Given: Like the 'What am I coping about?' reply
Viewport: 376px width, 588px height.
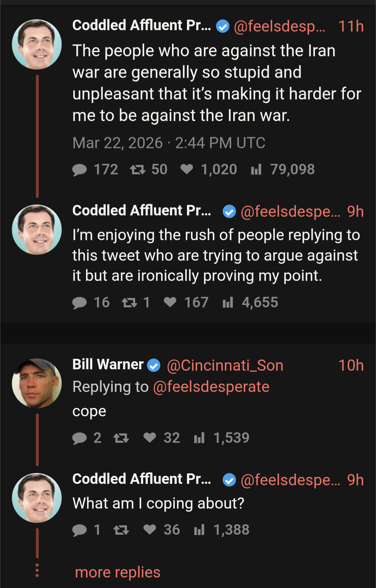Looking at the screenshot, I should point(150,529).
